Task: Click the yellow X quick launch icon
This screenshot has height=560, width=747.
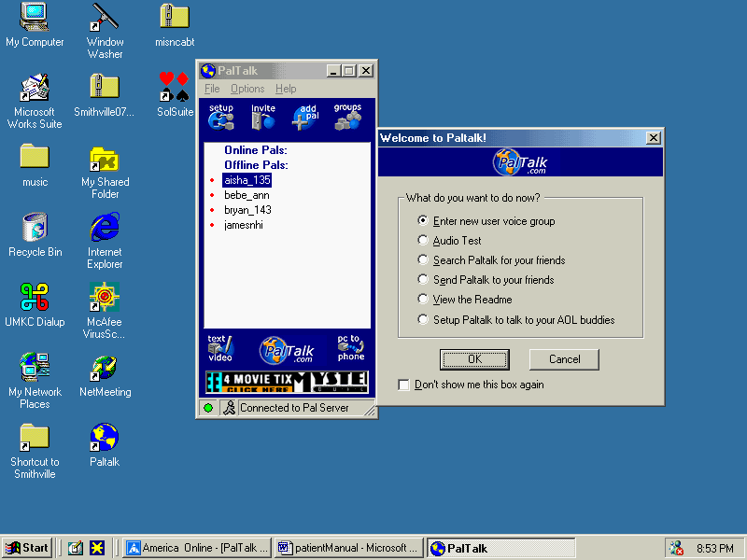Action: point(97,548)
